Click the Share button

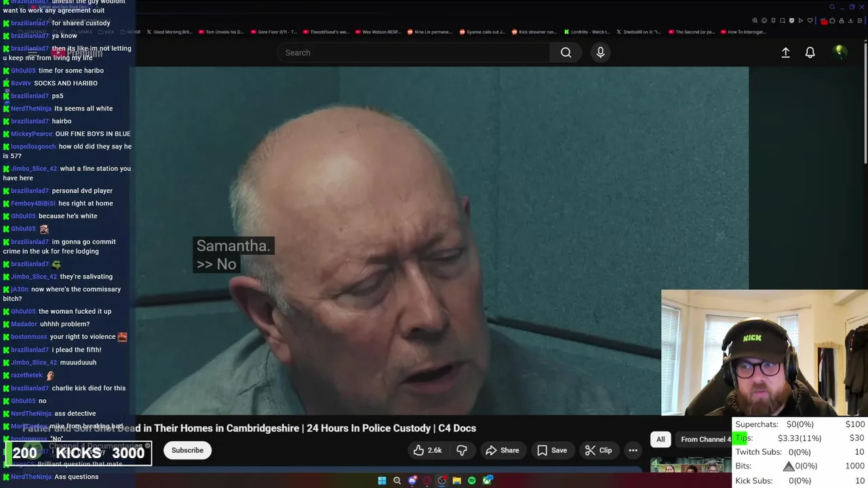point(502,450)
